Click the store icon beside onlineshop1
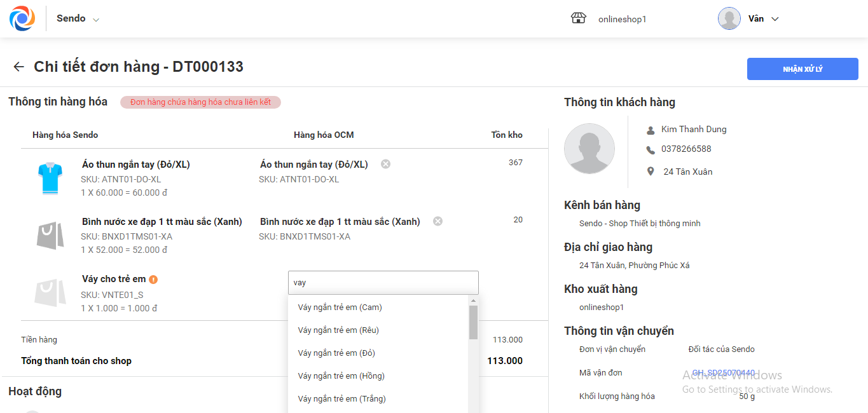868x413 pixels. [578, 18]
